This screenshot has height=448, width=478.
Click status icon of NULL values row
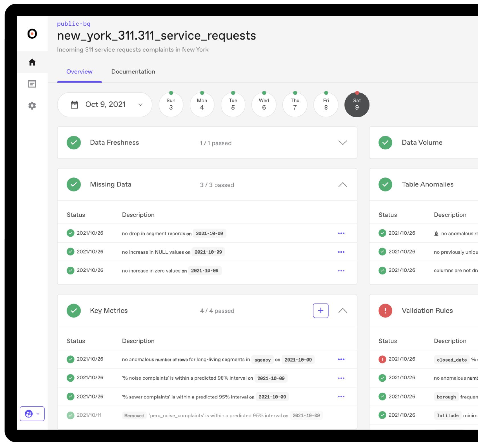[70, 252]
